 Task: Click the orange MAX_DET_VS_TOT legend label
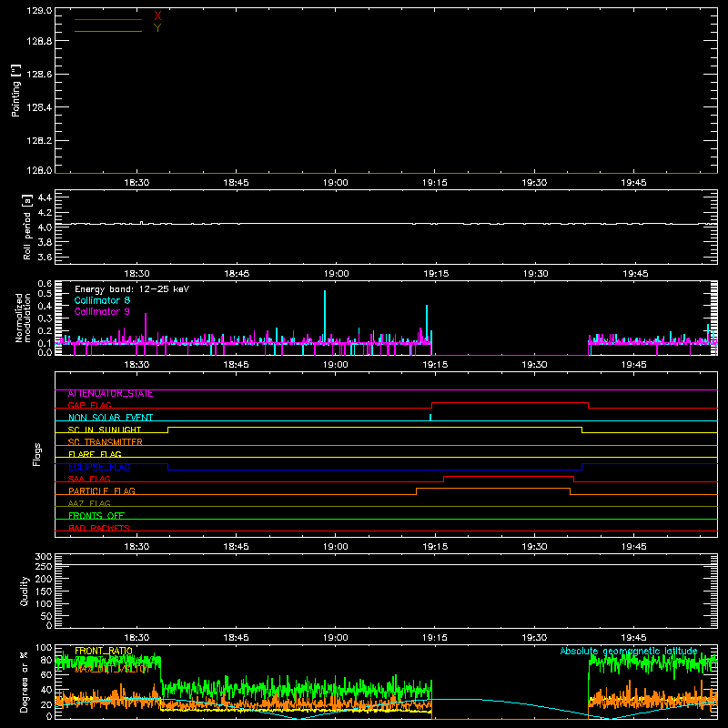point(111,669)
